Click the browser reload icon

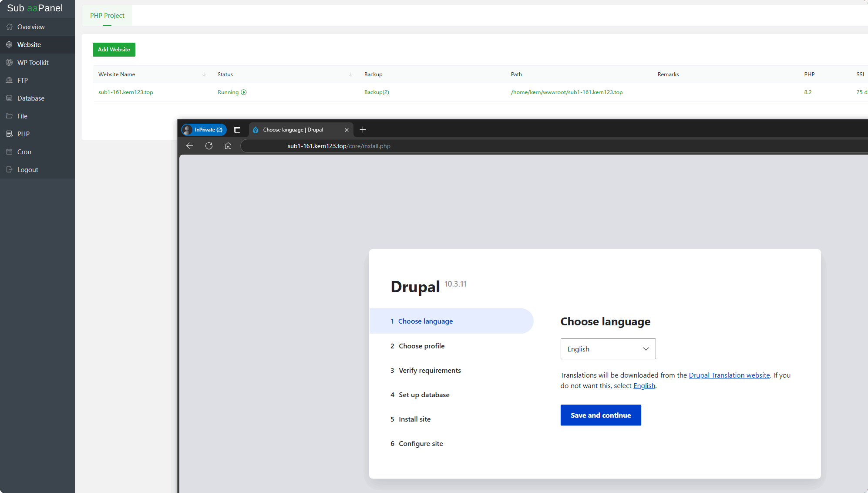click(x=209, y=146)
